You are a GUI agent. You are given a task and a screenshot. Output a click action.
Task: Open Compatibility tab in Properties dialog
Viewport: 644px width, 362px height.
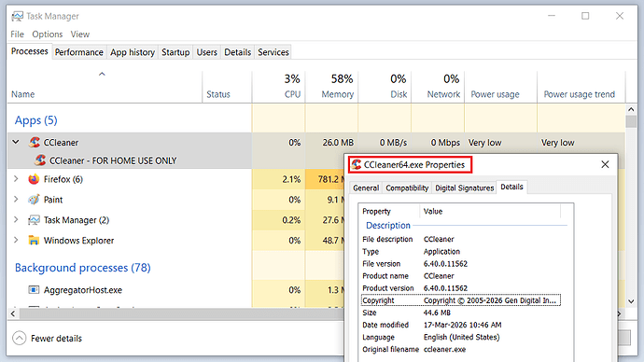pos(407,188)
